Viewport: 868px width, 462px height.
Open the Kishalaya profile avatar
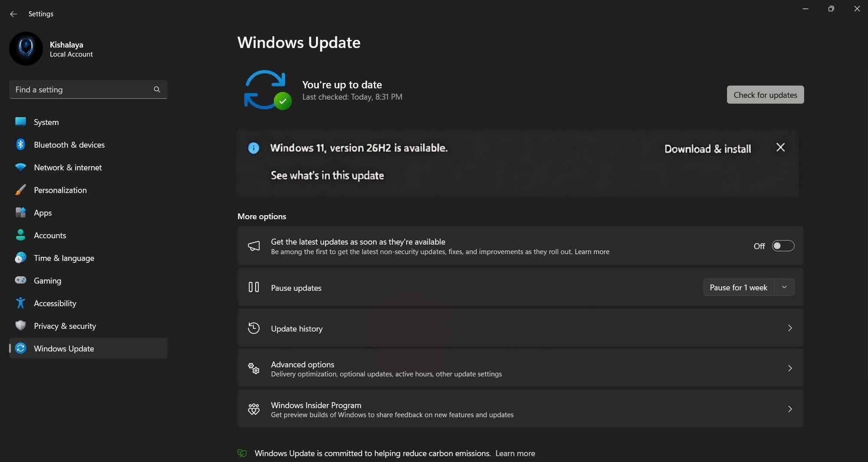click(x=26, y=49)
